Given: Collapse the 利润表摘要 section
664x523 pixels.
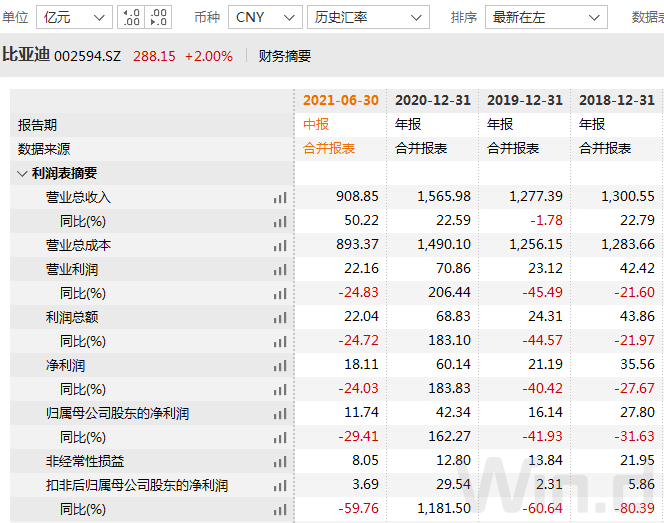Looking at the screenshot, I should coord(23,173).
